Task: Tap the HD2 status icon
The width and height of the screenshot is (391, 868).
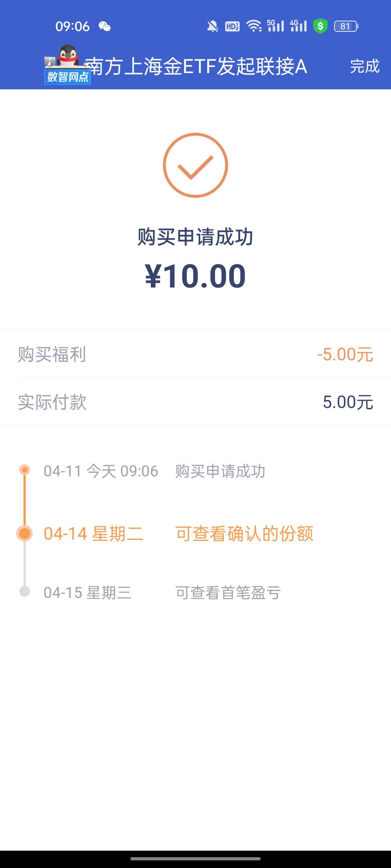Action: coord(232,26)
